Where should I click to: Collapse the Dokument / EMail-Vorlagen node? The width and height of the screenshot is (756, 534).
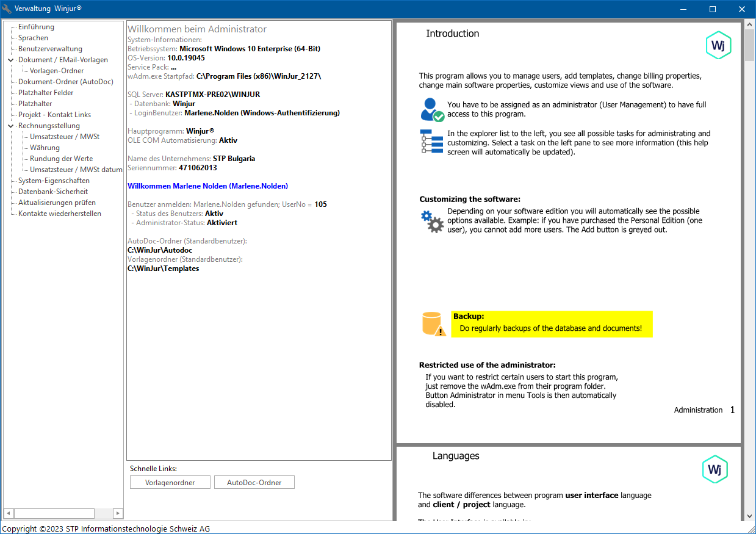11,60
